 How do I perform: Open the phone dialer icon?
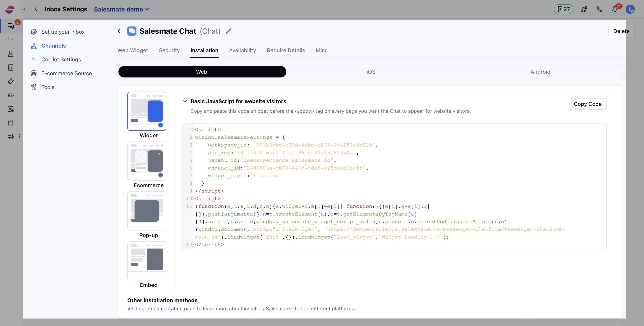(600, 9)
